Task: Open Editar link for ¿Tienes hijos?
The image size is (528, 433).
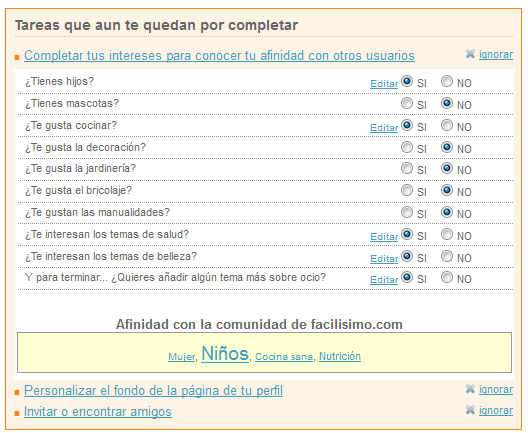Action: 384,84
